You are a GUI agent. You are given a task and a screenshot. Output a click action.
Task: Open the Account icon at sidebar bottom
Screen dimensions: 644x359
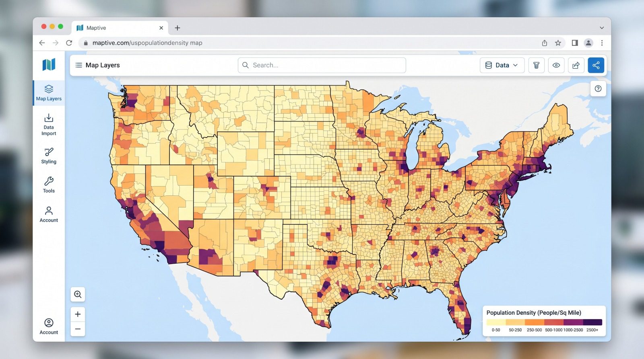click(x=49, y=326)
